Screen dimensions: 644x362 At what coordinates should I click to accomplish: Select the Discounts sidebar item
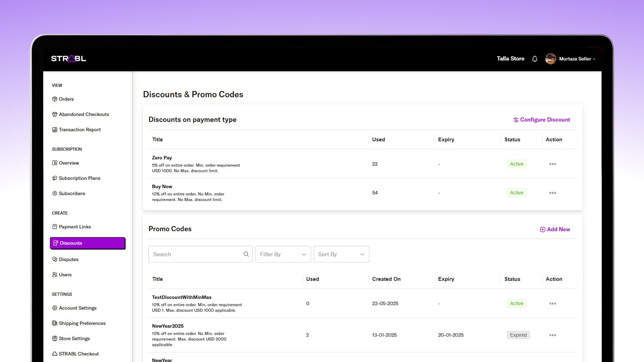point(88,243)
